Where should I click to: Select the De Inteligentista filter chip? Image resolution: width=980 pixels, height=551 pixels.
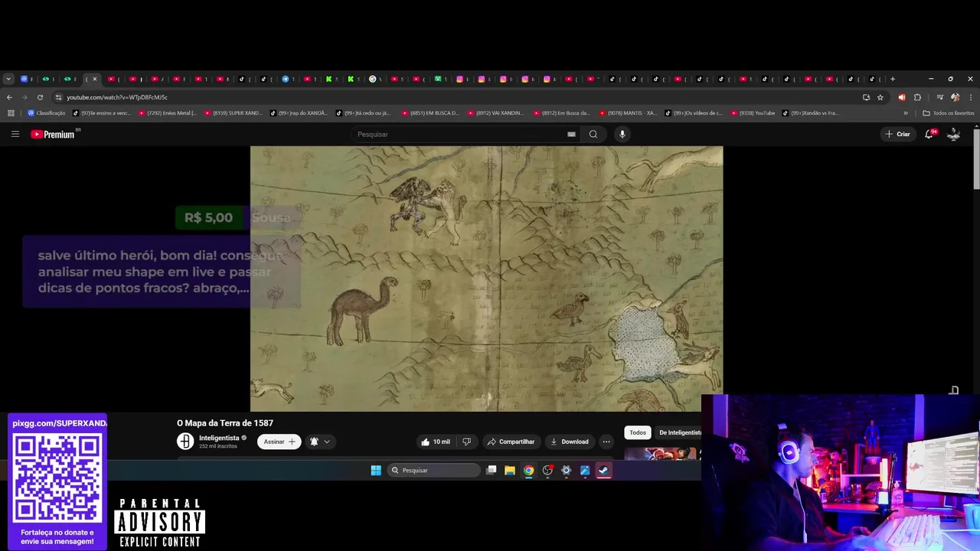point(680,432)
